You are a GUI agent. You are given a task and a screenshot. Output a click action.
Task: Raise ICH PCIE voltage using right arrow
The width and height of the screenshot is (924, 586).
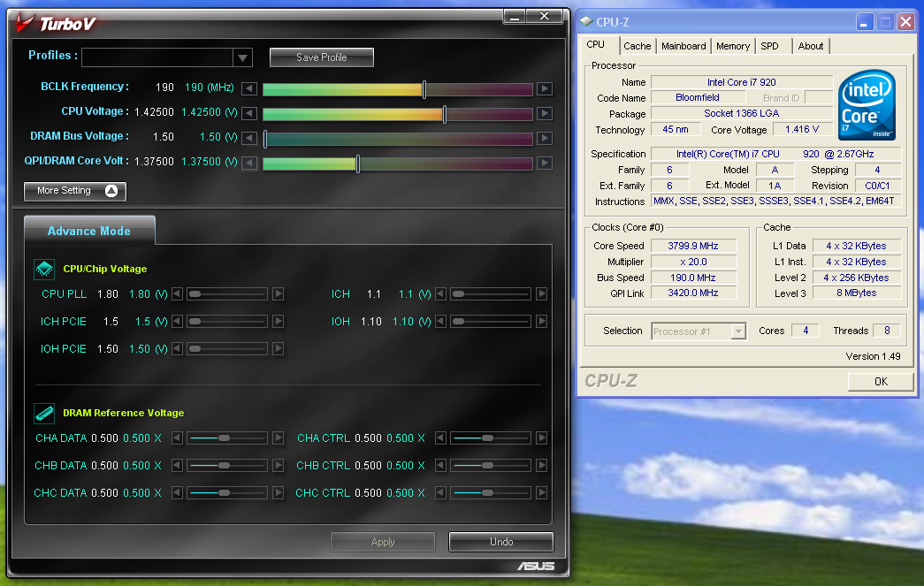[x=279, y=322]
